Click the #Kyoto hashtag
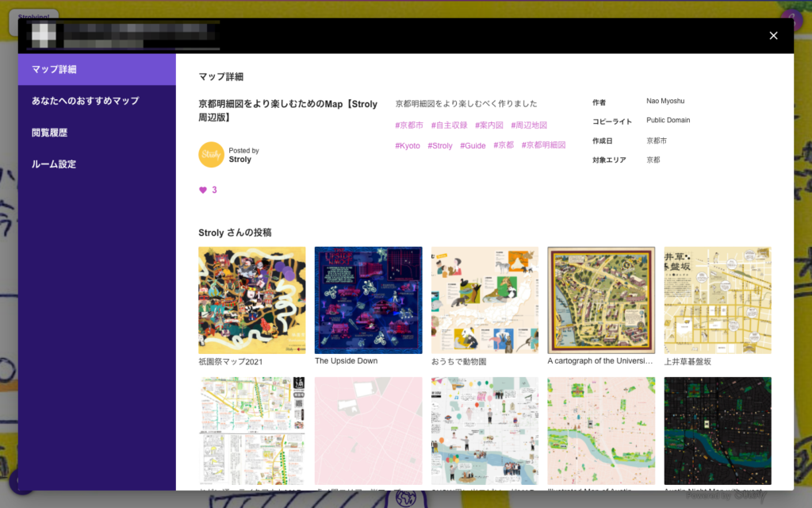 point(408,146)
